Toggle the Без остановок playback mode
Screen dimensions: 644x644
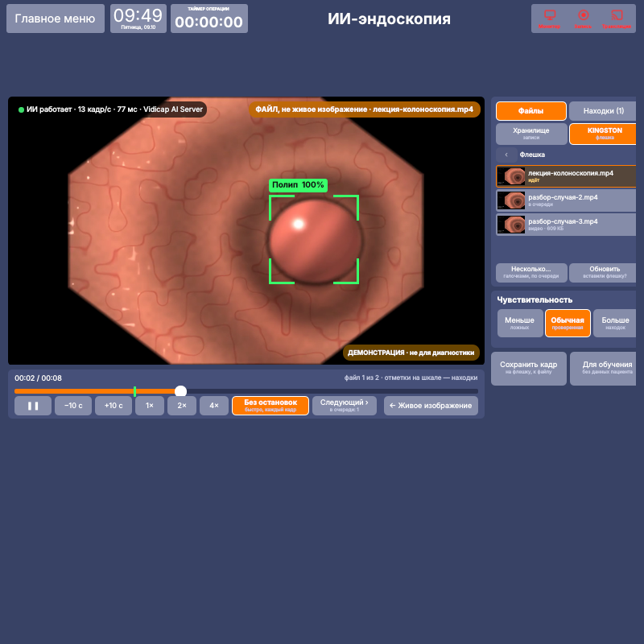[x=270, y=406]
